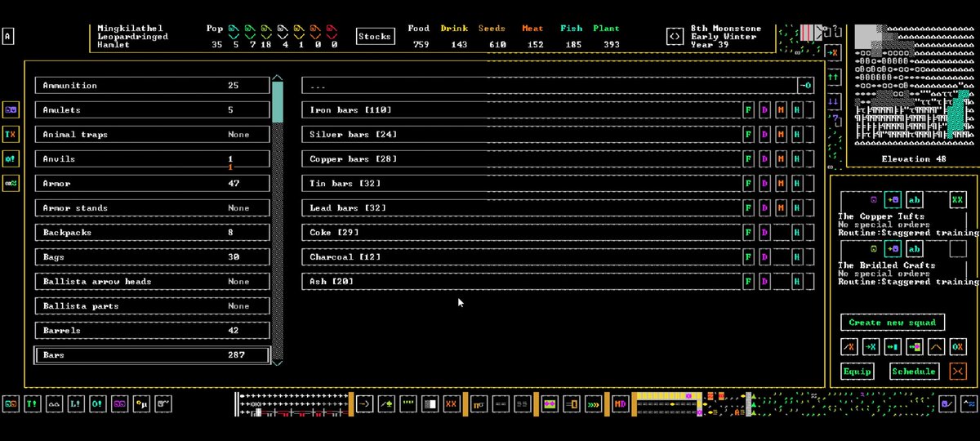Viewport: 980px width, 441px height.
Task: Toggle forbid F for Lead bars
Action: (x=748, y=208)
